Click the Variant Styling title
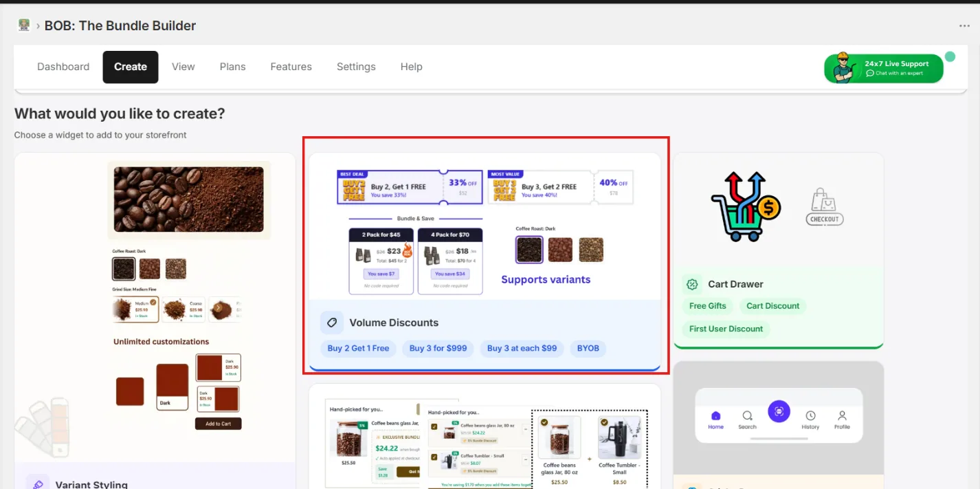980x489 pixels. pos(91,484)
